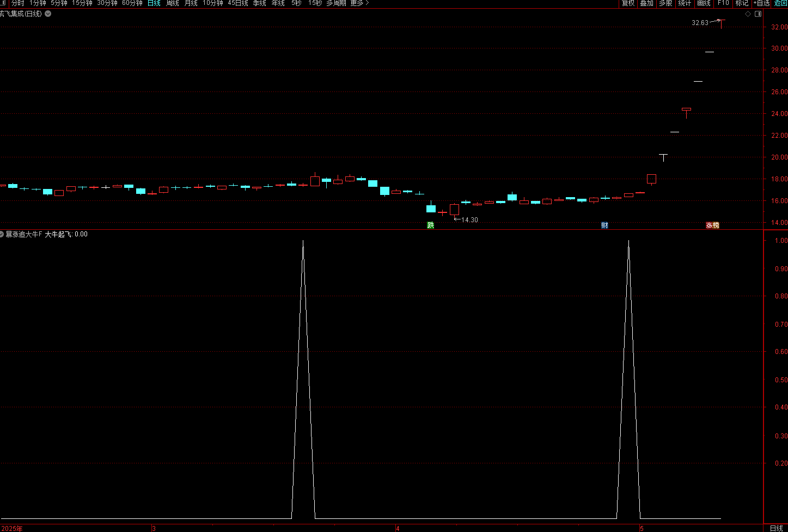
Task: Toggle the side panel icon near 32.00
Action: point(758,14)
